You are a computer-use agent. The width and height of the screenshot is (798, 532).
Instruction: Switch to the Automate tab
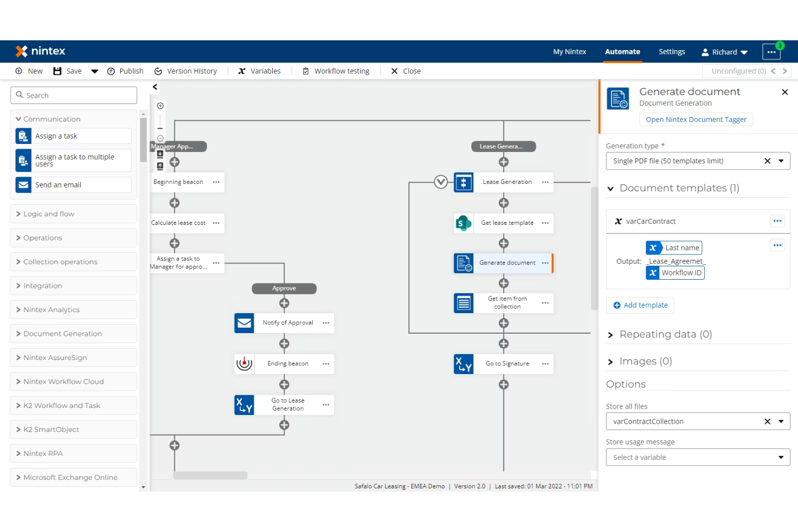point(622,52)
